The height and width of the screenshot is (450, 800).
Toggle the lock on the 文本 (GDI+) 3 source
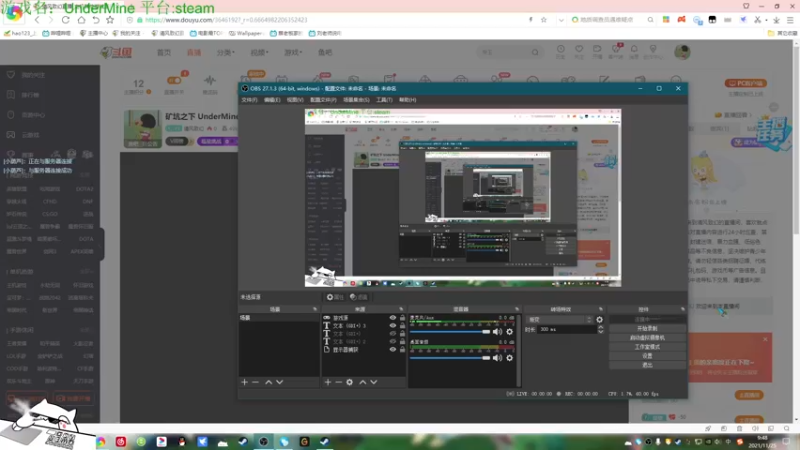coord(403,326)
